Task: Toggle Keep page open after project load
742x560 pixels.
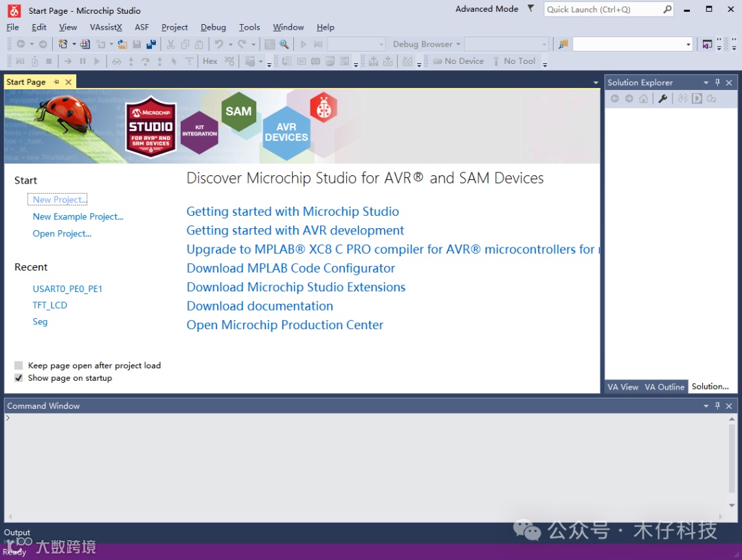Action: 19,365
